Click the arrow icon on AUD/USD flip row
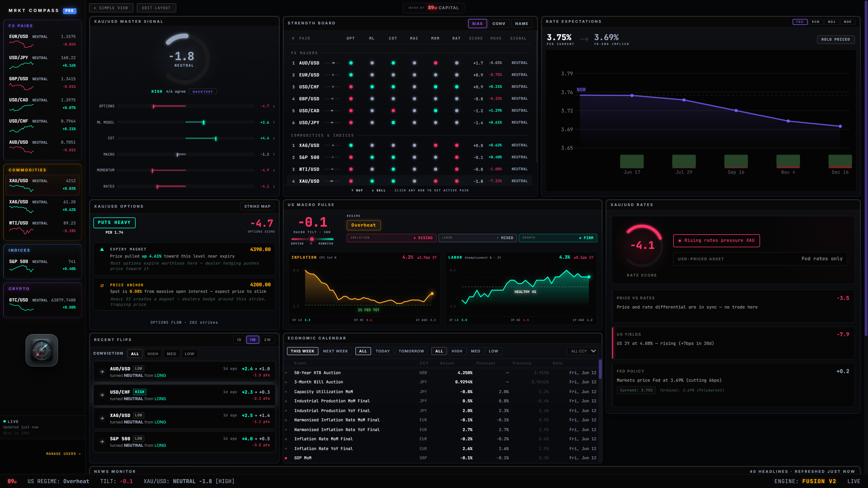The image size is (868, 488). [x=102, y=372]
